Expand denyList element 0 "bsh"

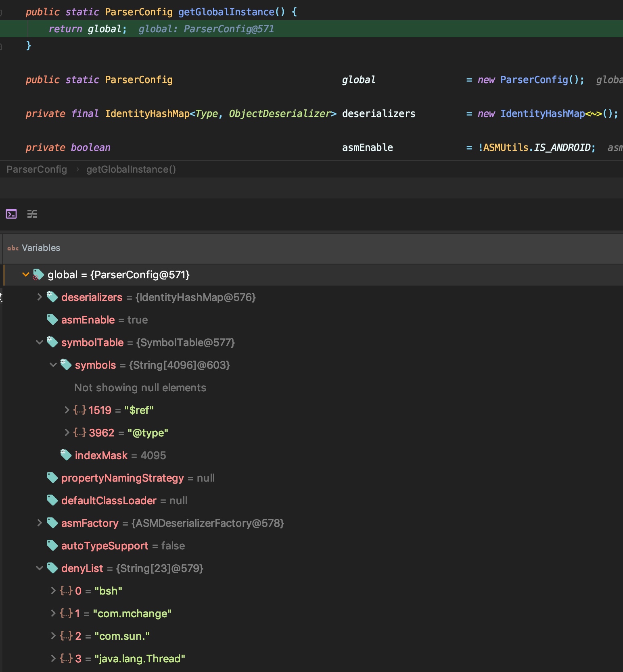53,591
